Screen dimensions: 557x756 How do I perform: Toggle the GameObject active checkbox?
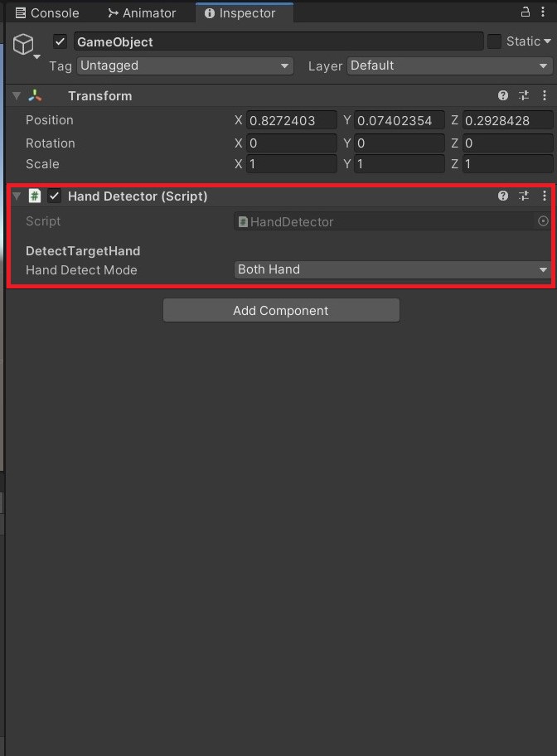click(60, 41)
